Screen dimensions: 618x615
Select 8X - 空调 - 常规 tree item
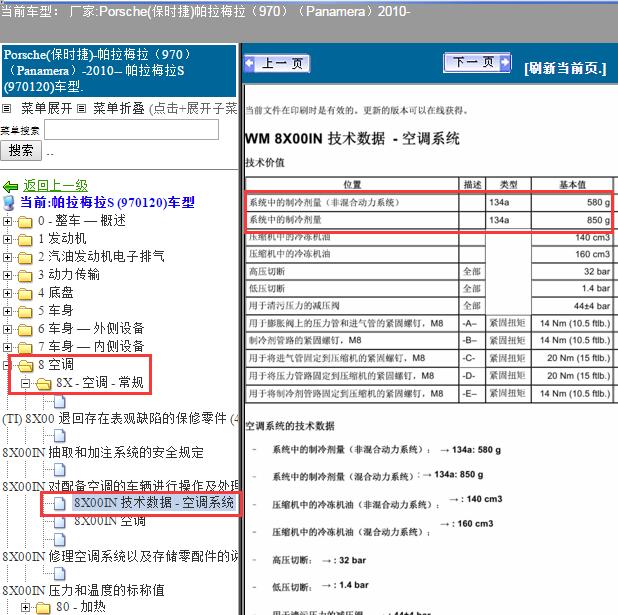pos(100,382)
